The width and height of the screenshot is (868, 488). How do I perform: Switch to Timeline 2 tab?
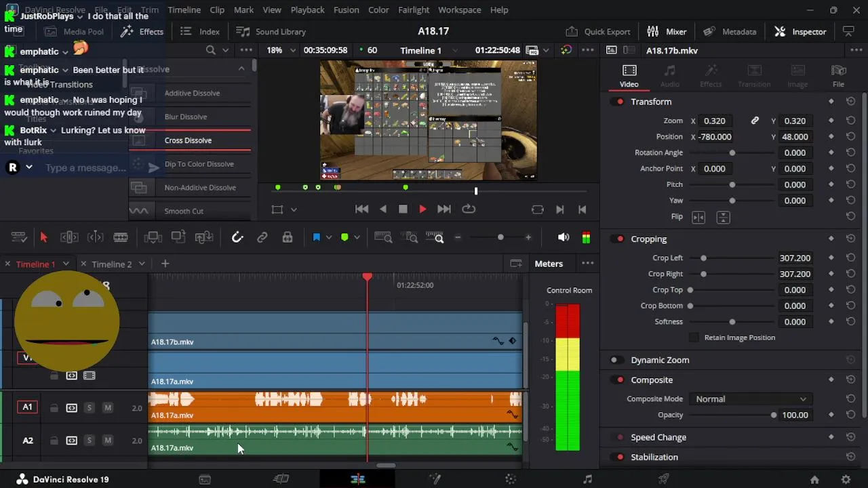click(112, 264)
